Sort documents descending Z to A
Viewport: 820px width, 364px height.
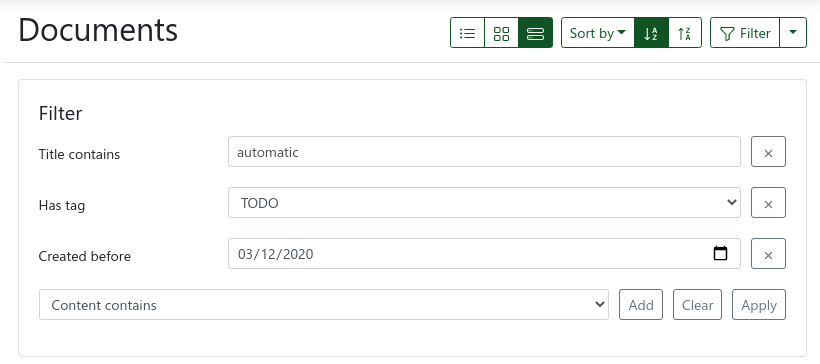pos(685,33)
